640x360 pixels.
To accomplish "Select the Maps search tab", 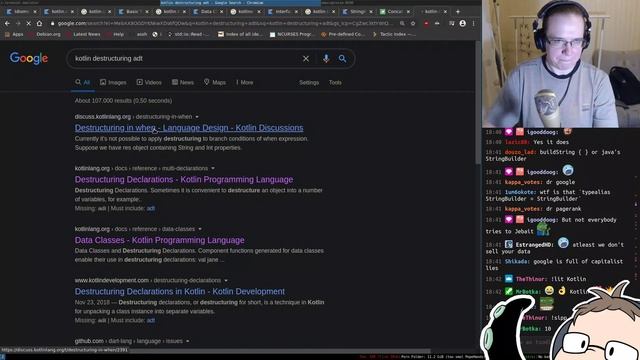I will (215, 82).
